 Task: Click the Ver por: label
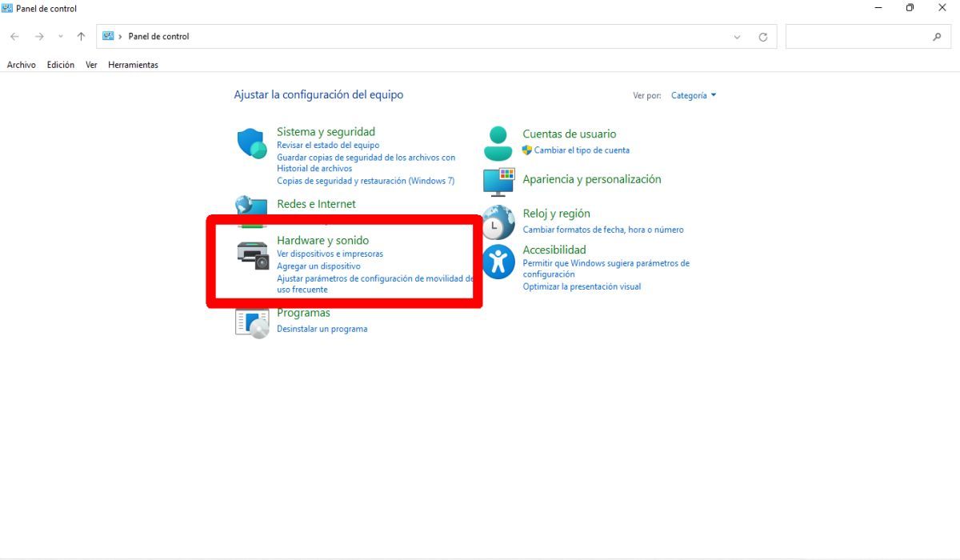point(647,95)
